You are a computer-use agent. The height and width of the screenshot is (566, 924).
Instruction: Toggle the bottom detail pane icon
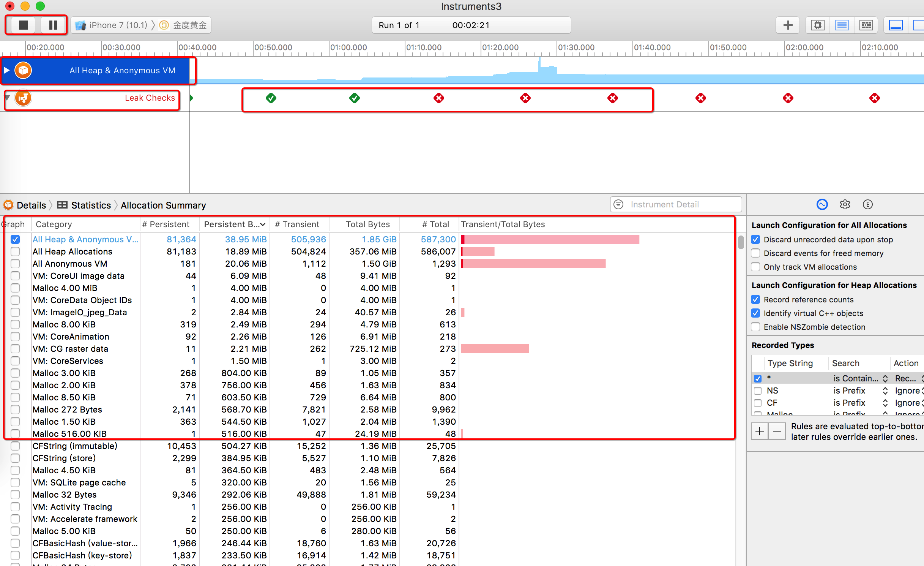[896, 25]
